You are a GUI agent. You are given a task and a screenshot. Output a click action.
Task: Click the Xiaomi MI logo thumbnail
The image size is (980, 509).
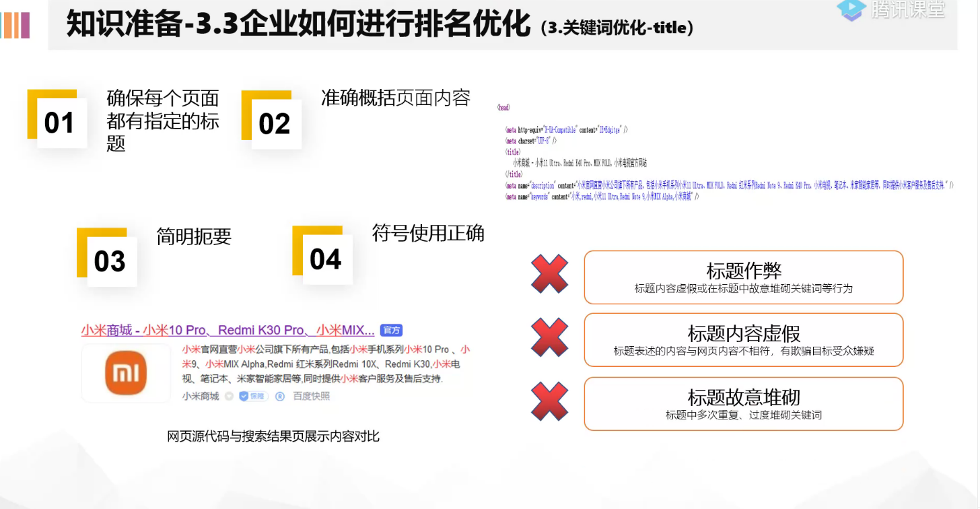(x=126, y=373)
